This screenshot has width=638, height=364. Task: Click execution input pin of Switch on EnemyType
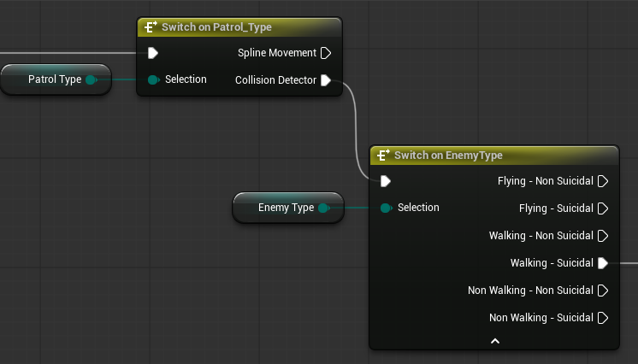tap(386, 181)
